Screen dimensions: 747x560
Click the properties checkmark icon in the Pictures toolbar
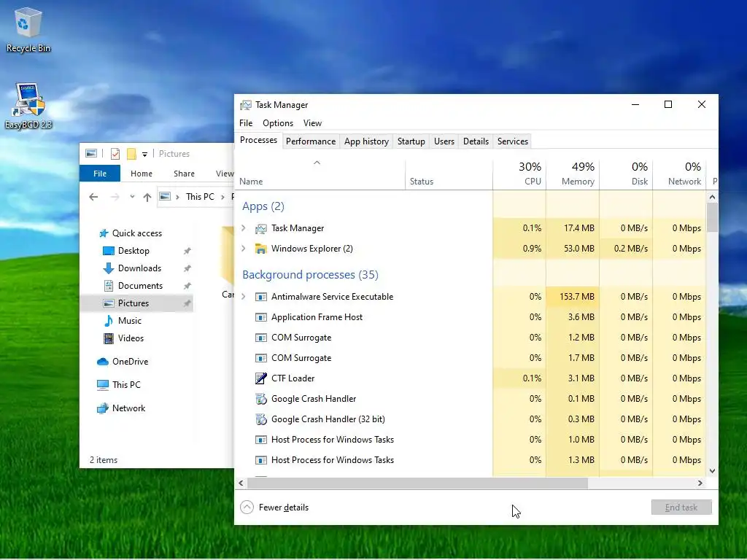(x=115, y=154)
